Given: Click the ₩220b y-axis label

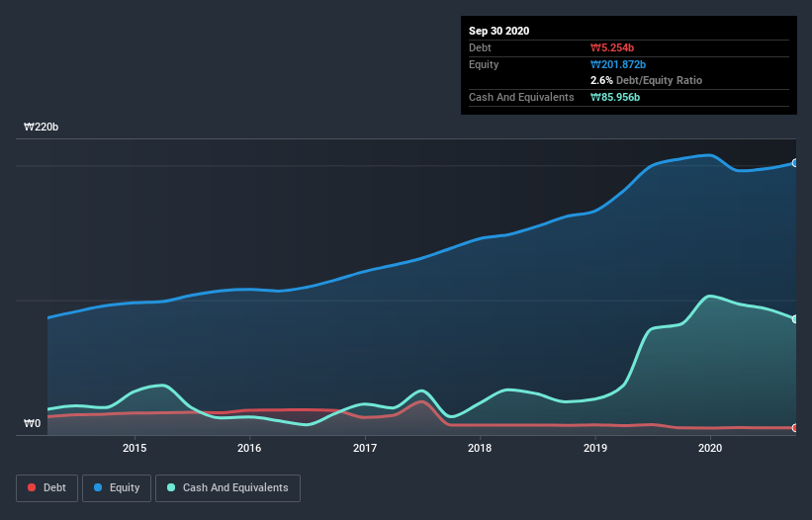Looking at the screenshot, I should 41,128.
